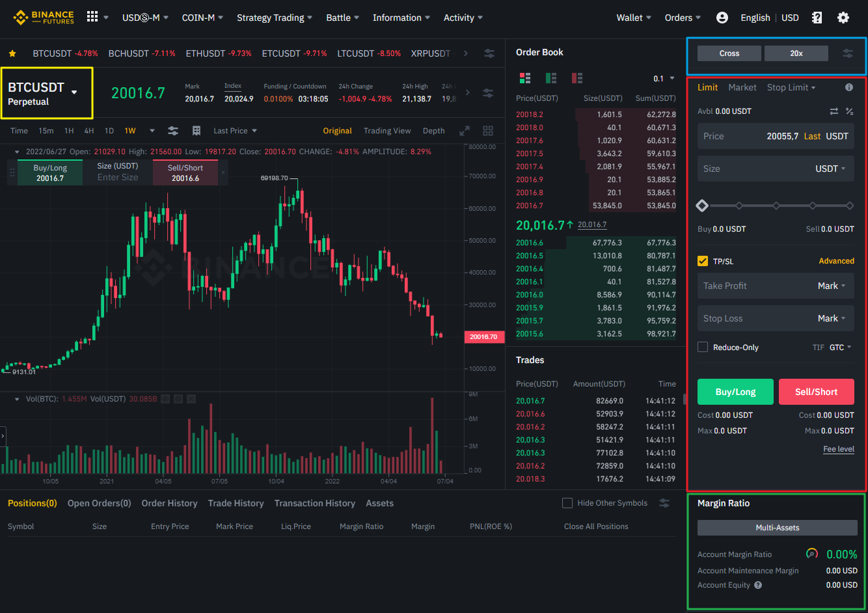Click the transfer funds arrows icon

coord(834,111)
